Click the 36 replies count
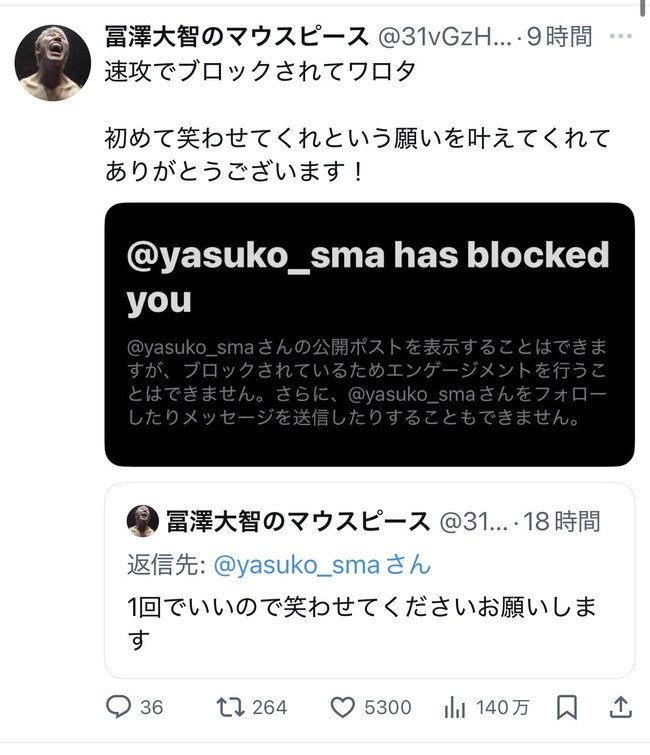650x755 pixels. coord(151,708)
